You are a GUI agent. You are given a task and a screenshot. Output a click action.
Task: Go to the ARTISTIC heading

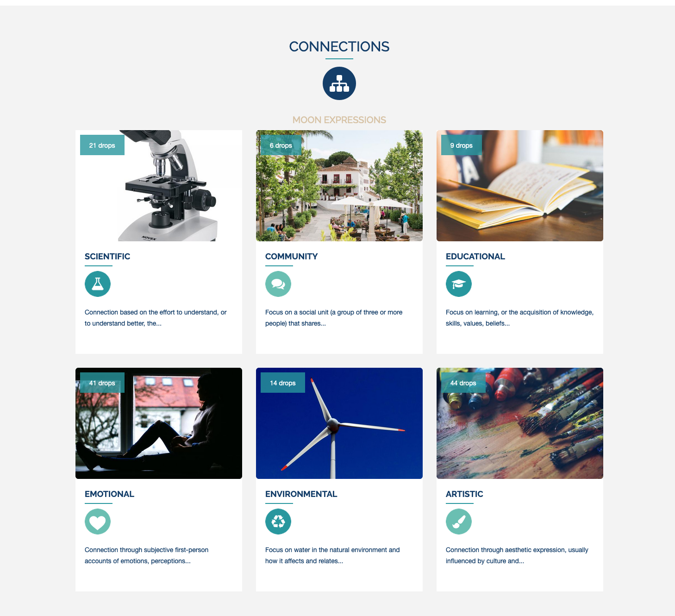coord(464,494)
